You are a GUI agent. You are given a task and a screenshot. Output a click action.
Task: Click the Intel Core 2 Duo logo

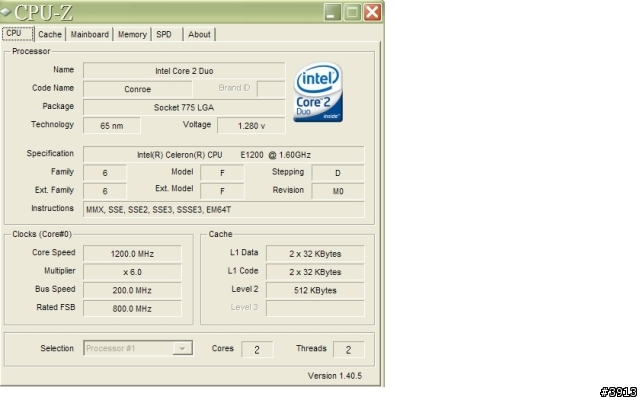(318, 92)
